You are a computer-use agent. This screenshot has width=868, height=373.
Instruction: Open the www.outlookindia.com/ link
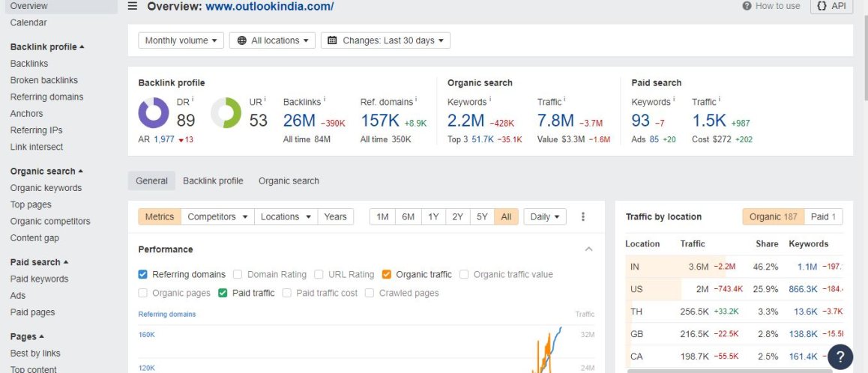click(x=270, y=7)
